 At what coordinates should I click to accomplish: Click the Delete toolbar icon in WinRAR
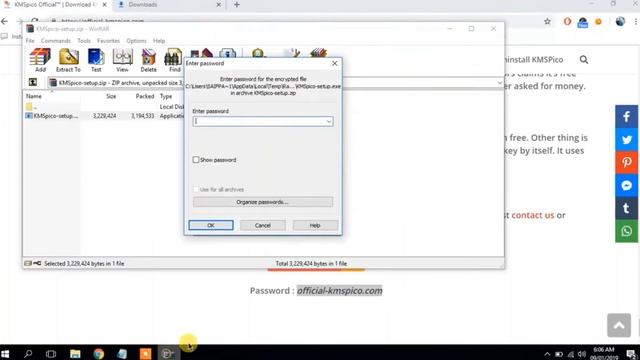(x=149, y=60)
